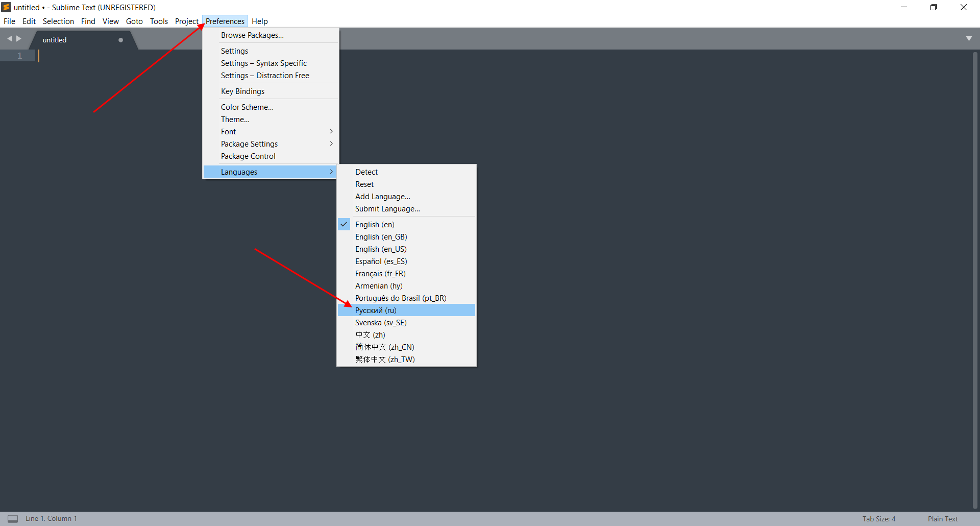Click the forward navigation arrow on the tab bar

19,38
